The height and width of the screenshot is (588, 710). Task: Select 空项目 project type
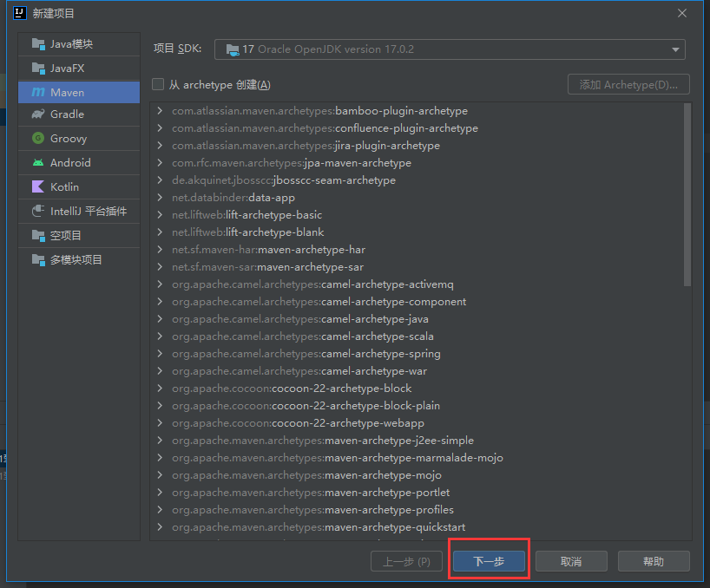79,235
